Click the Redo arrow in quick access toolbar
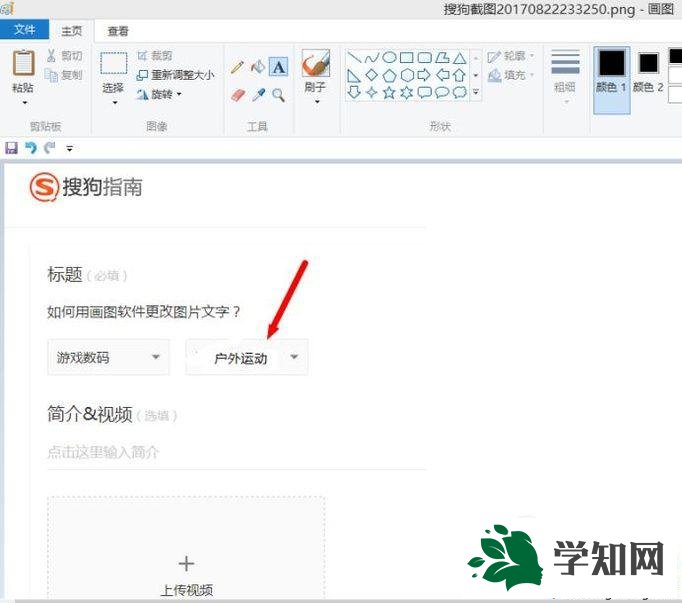The width and height of the screenshot is (682, 603). click(x=50, y=148)
